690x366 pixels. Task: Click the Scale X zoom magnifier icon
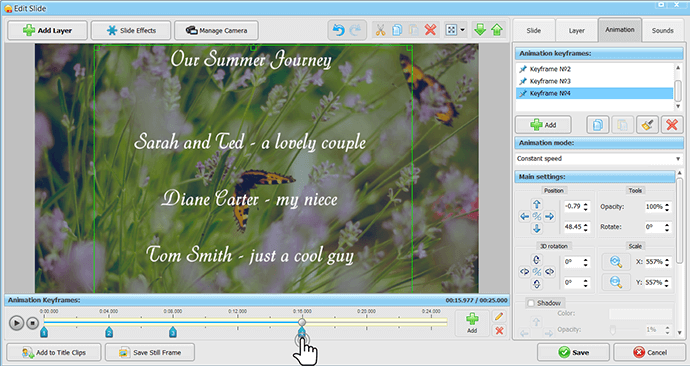pyautogui.click(x=616, y=262)
